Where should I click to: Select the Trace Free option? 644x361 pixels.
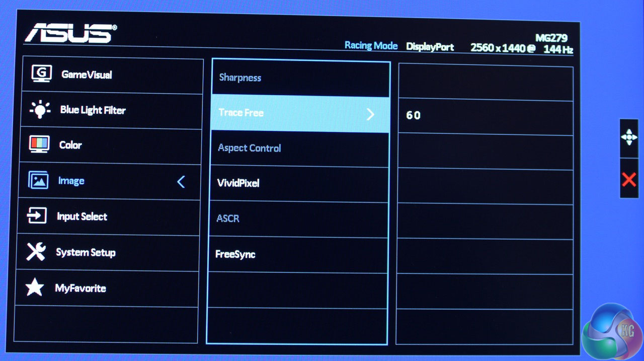300,114
